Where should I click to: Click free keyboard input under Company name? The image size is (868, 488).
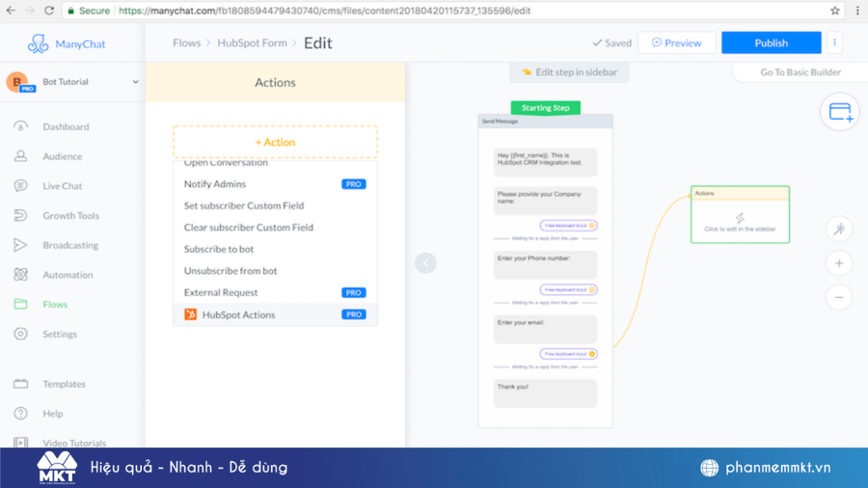(x=568, y=225)
